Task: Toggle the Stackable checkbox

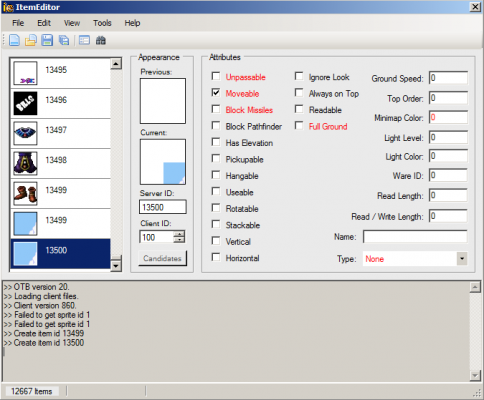Action: tap(216, 224)
